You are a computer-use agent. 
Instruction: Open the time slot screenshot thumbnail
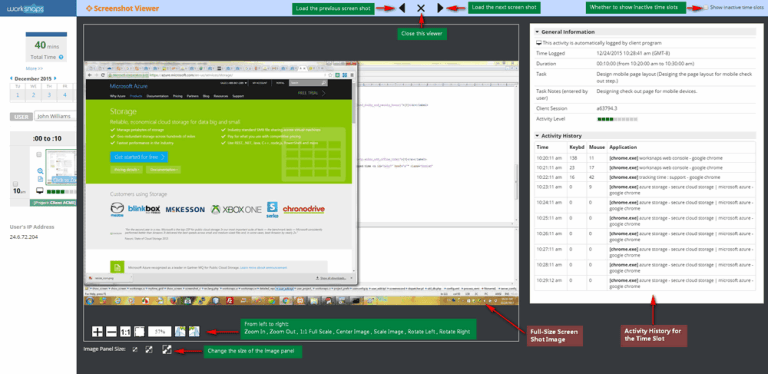click(61, 167)
